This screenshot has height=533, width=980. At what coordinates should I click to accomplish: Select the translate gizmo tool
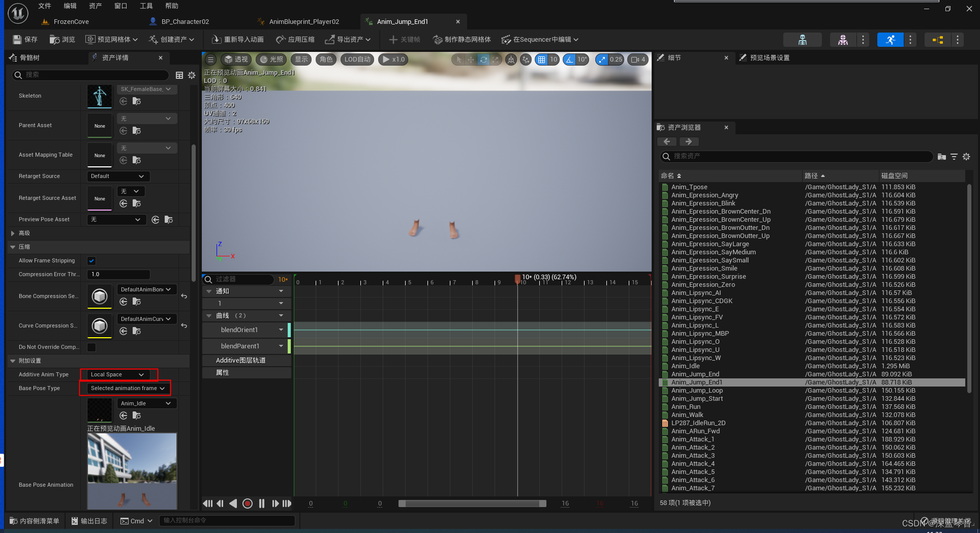pos(471,60)
